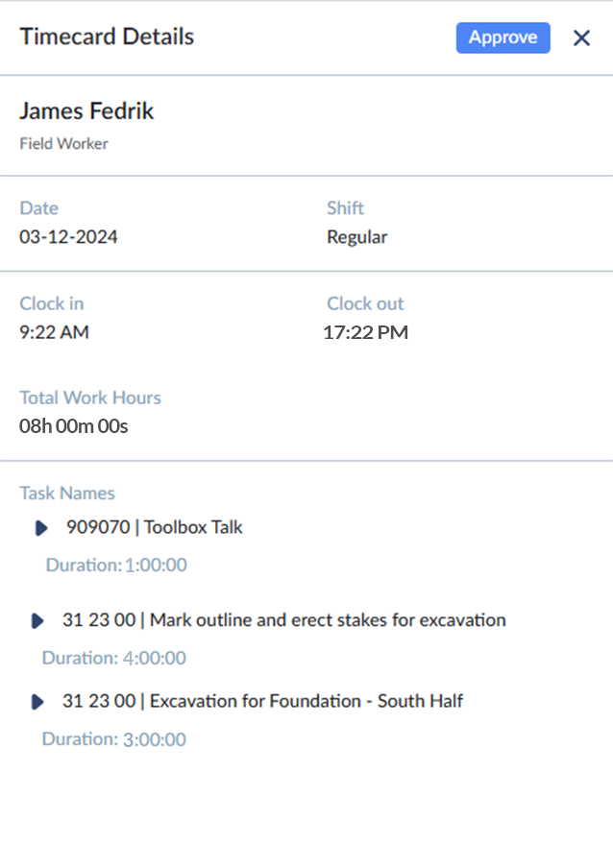
Task: Click Duration 3:00:00 under Excavation task
Action: 114,739
